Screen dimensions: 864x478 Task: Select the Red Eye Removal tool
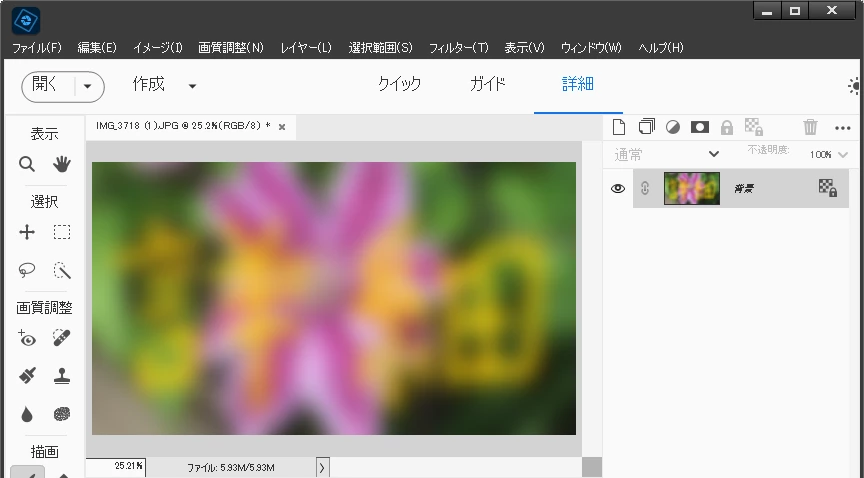click(26, 338)
